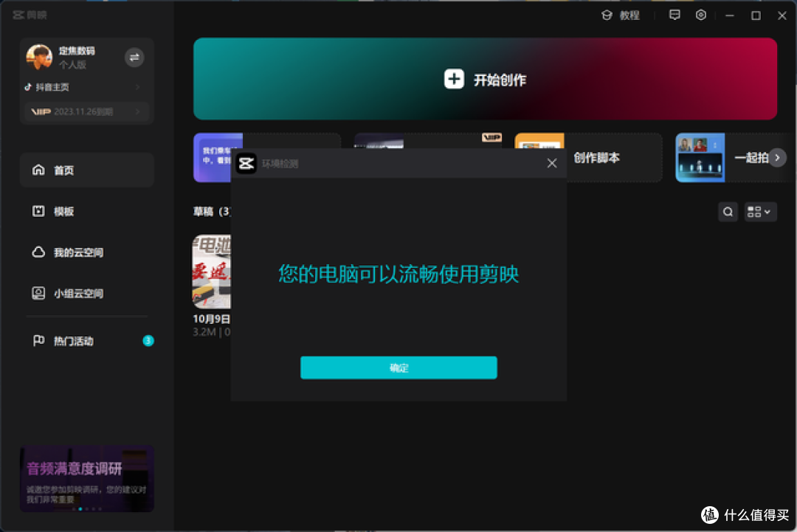Click the flag icon for 热门活动
797x532 pixels.
(38, 340)
